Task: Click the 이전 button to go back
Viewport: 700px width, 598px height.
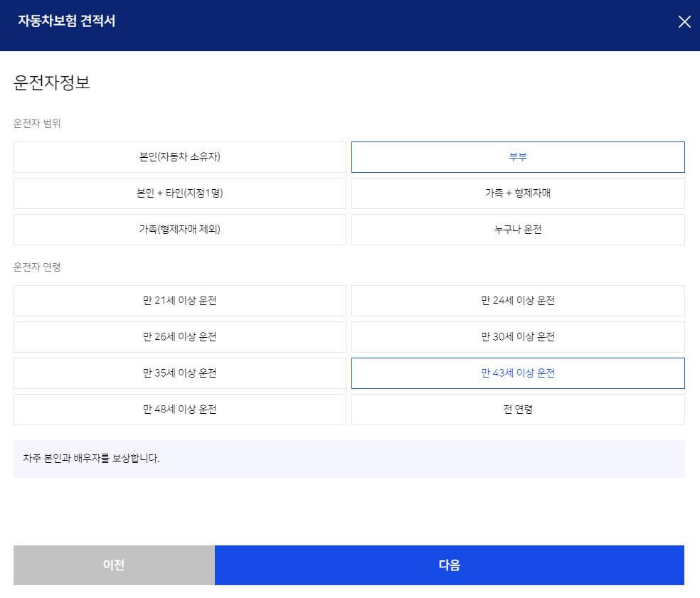Action: (x=115, y=565)
